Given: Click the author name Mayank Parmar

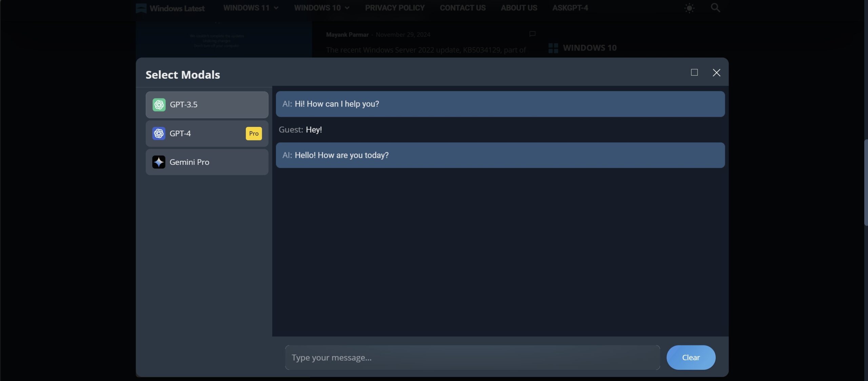Looking at the screenshot, I should (x=347, y=35).
